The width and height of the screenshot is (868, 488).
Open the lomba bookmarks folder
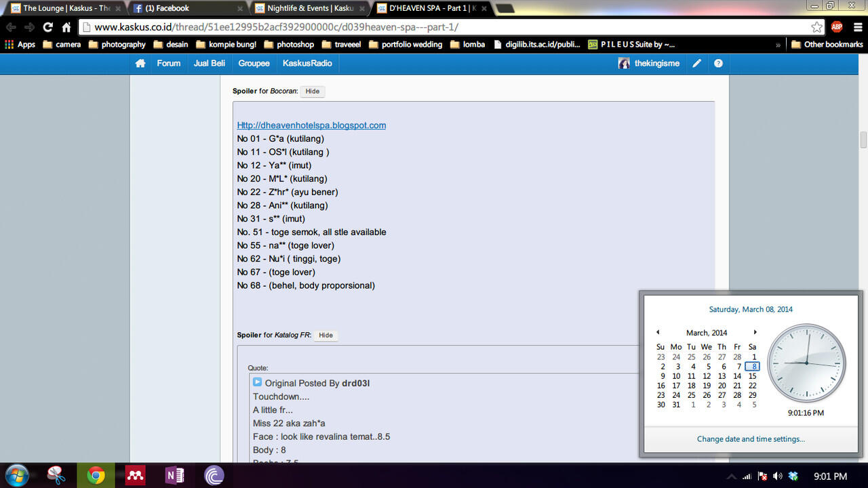click(467, 45)
